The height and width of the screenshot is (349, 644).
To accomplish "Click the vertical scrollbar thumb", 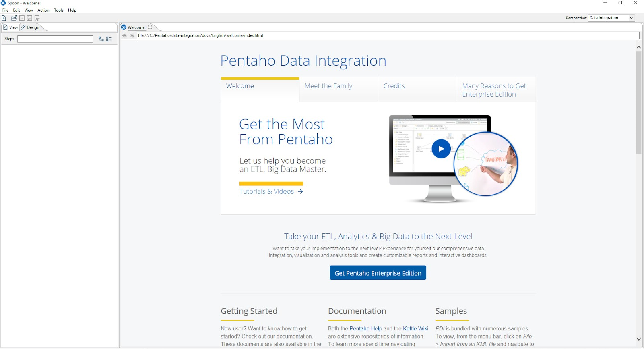I will pos(639,102).
